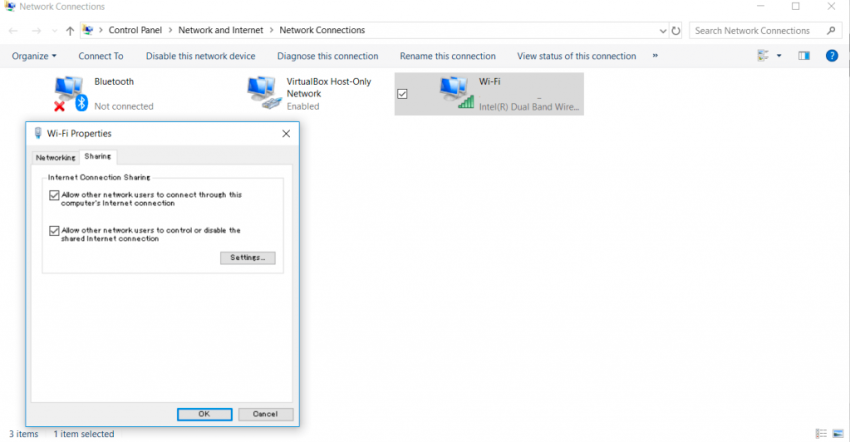
Task: Click Disable this network device
Action: (x=201, y=56)
